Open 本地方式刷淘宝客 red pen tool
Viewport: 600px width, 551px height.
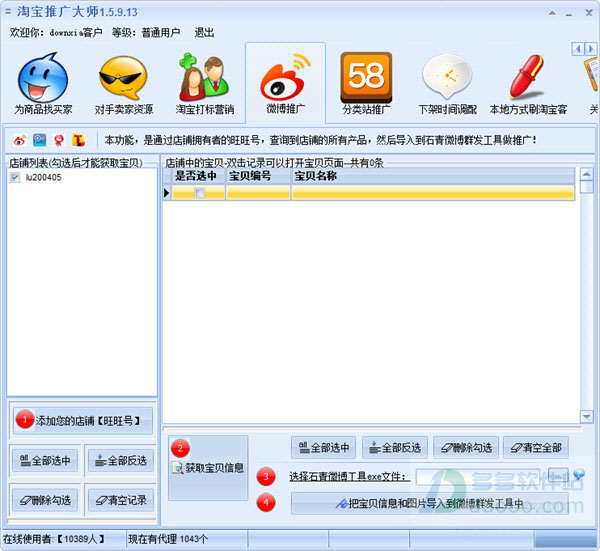(528, 84)
